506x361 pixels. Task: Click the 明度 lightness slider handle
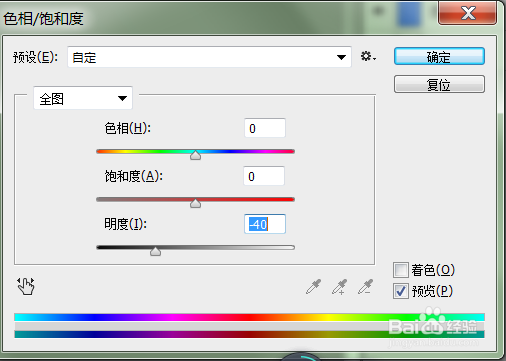[x=155, y=251]
